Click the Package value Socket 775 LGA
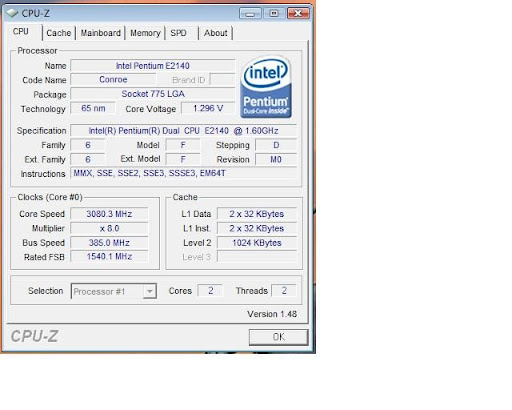 (x=153, y=94)
